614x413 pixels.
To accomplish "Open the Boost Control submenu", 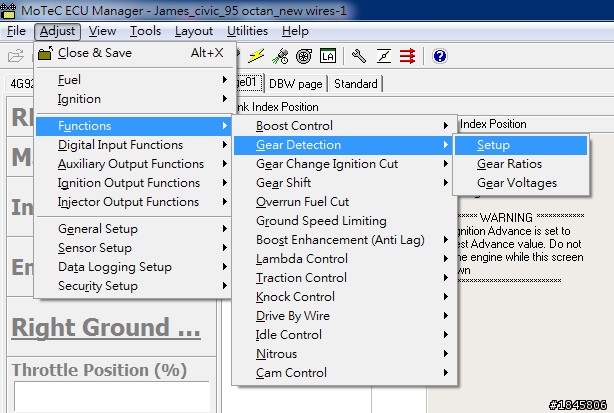I will (343, 126).
